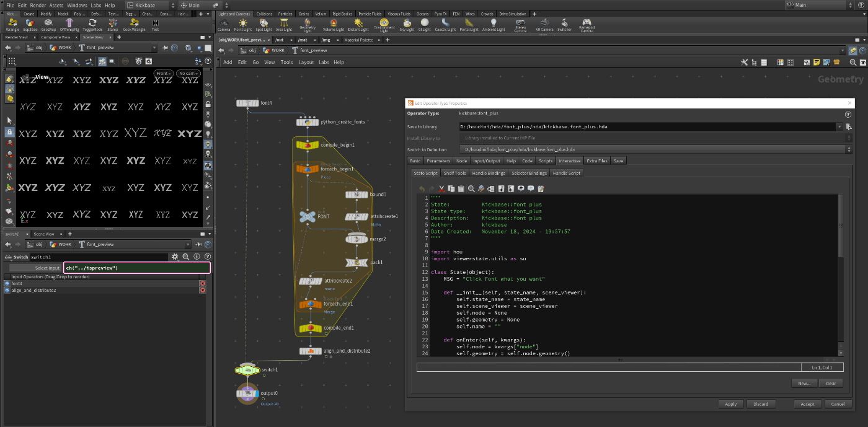Add an Area Light from shelf
Screen dimensions: 868x427
284,25
